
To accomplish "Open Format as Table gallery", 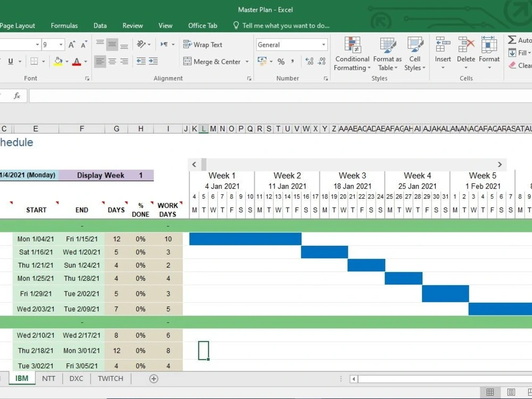I will pyautogui.click(x=387, y=54).
